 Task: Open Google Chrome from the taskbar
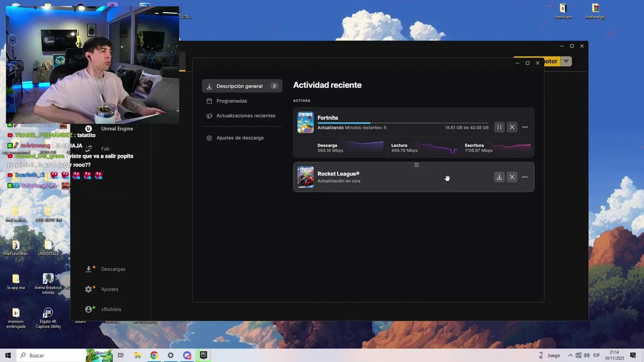154,355
